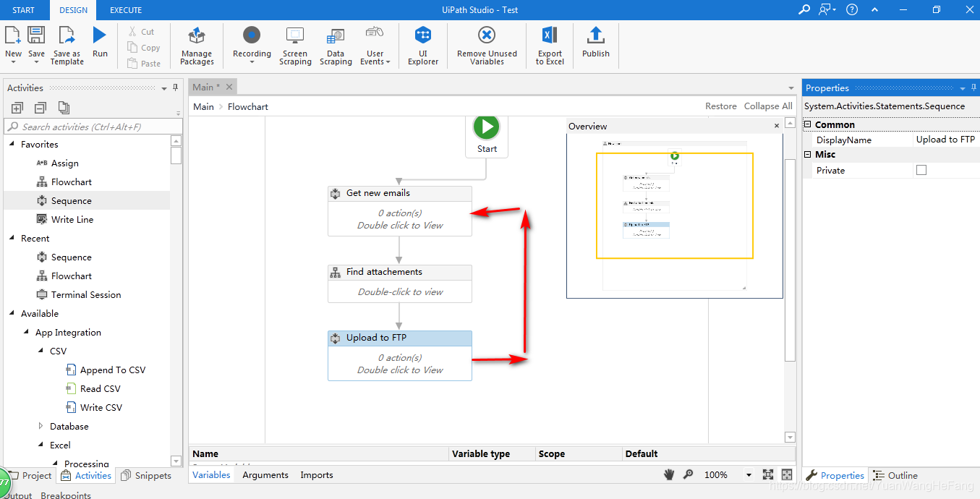Activate pan hand tool in designer
This screenshot has width=980, height=499.
tap(670, 474)
